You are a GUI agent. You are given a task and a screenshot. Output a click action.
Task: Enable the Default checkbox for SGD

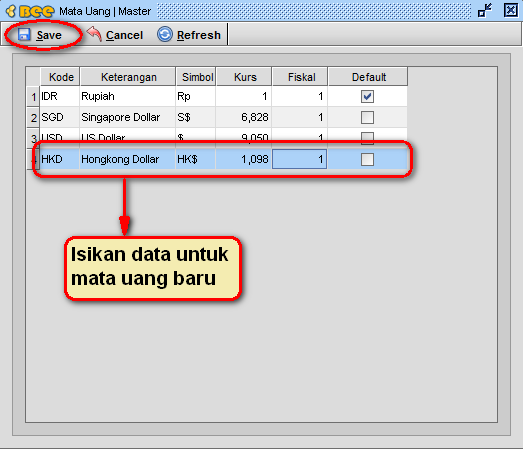tap(367, 117)
